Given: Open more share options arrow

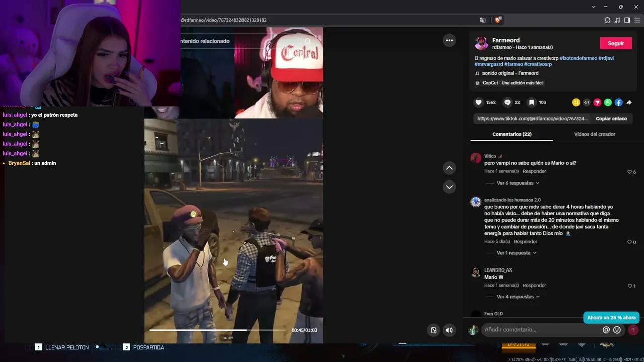Looking at the screenshot, I should [x=629, y=102].
